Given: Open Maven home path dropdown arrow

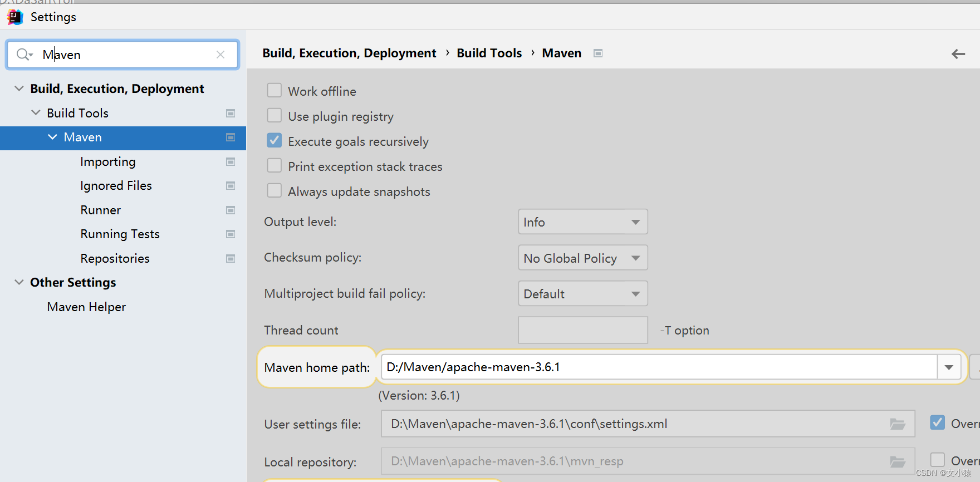Looking at the screenshot, I should pos(949,367).
